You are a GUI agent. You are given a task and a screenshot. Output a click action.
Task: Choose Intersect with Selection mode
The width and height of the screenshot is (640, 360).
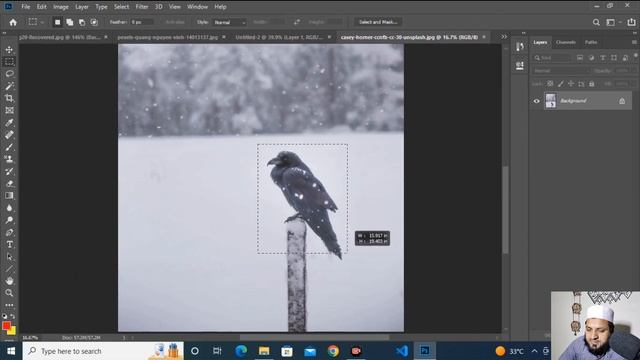coord(94,22)
